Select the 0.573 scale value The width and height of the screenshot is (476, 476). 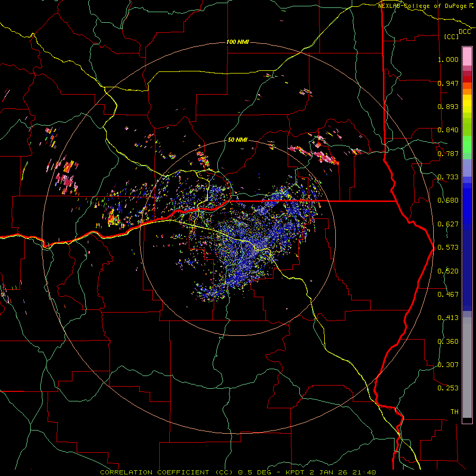click(x=448, y=248)
